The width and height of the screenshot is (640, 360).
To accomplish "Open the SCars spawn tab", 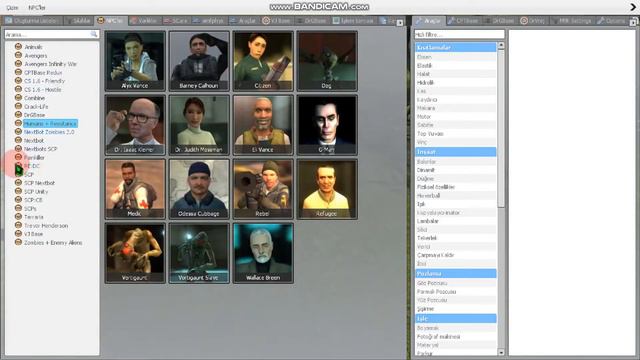I will coord(176,20).
